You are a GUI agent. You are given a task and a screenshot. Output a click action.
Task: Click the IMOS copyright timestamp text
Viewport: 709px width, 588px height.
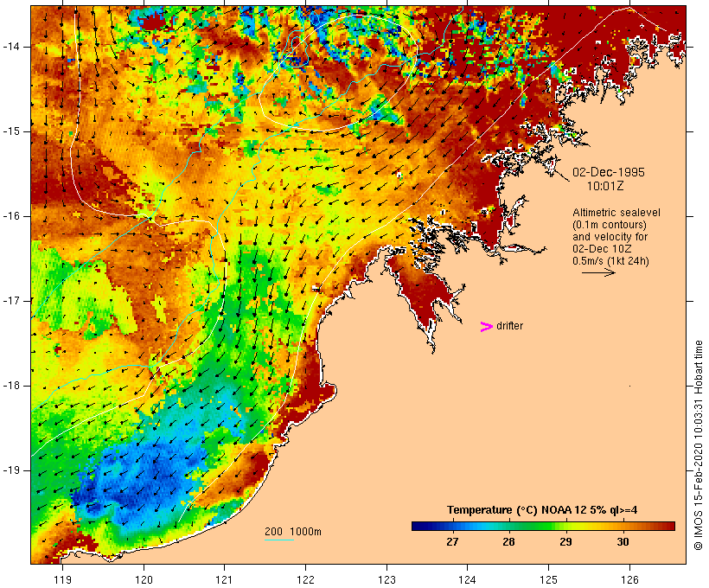698,445
